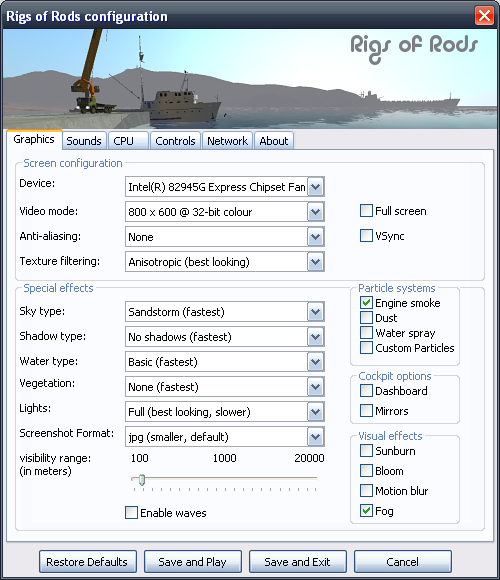Image resolution: width=500 pixels, height=580 pixels.
Task: Expand the Texture filtering combo box
Action: coord(315,262)
